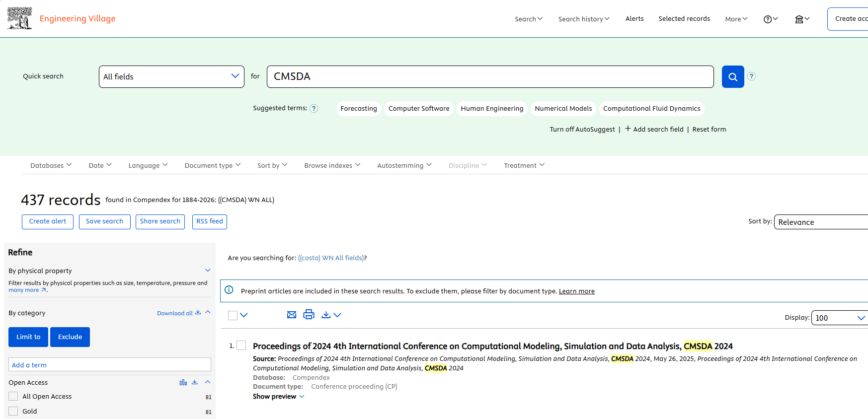Download the Open Access facet data
868x419 pixels.
195,382
